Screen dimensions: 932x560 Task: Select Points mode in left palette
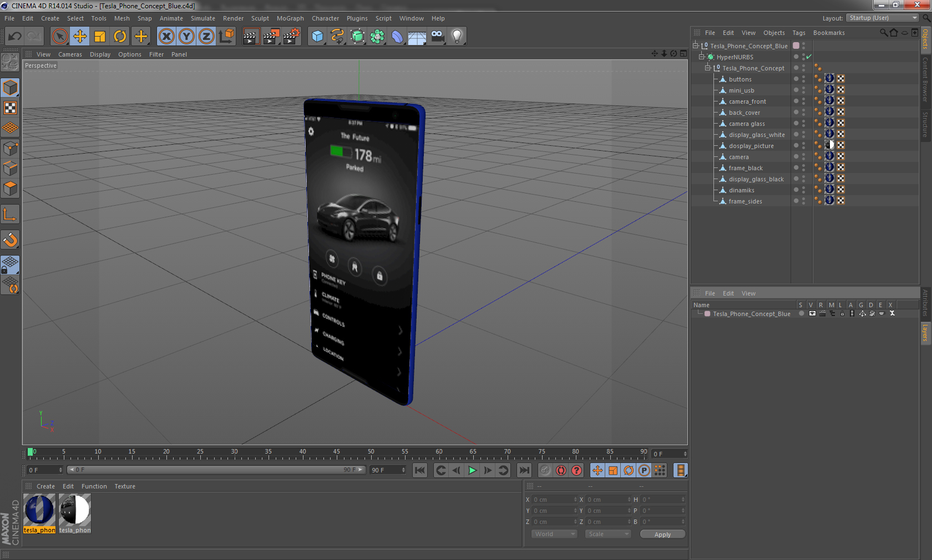click(11, 148)
